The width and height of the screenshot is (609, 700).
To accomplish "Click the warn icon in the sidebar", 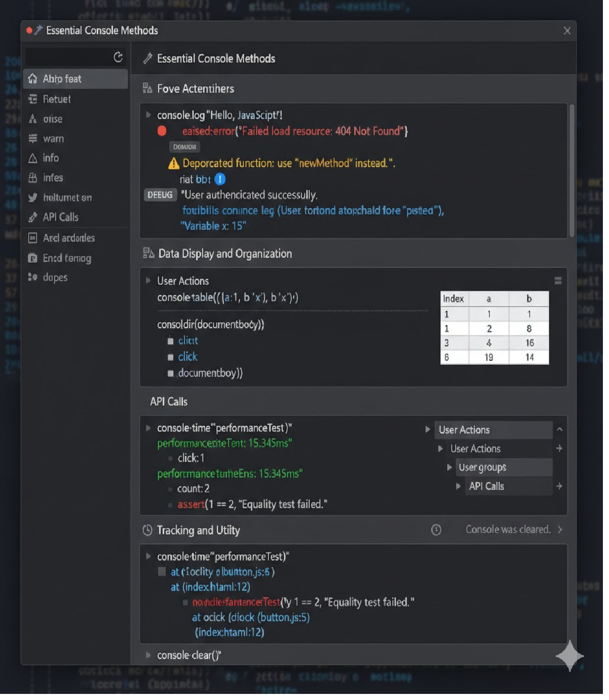I will [32, 138].
